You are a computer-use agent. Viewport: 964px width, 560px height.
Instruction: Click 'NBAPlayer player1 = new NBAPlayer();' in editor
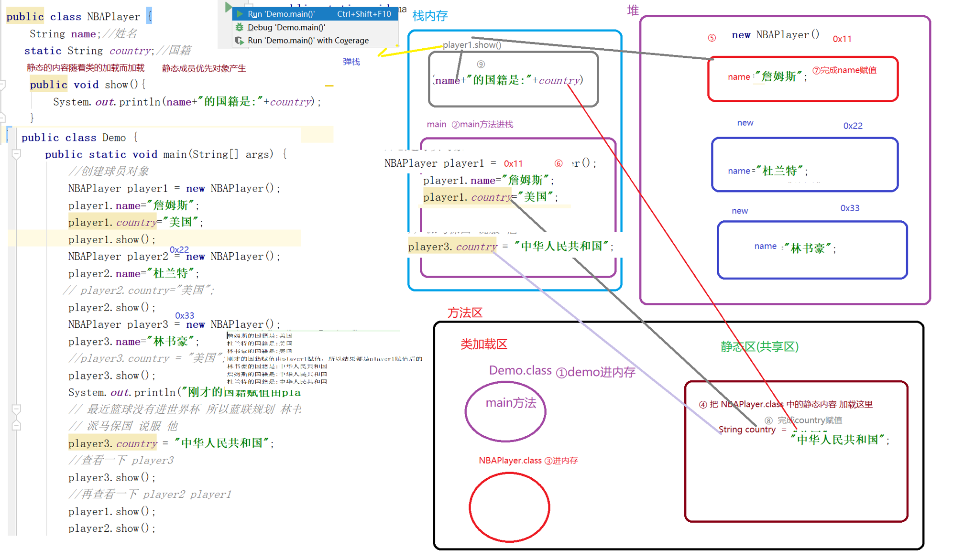[174, 188]
